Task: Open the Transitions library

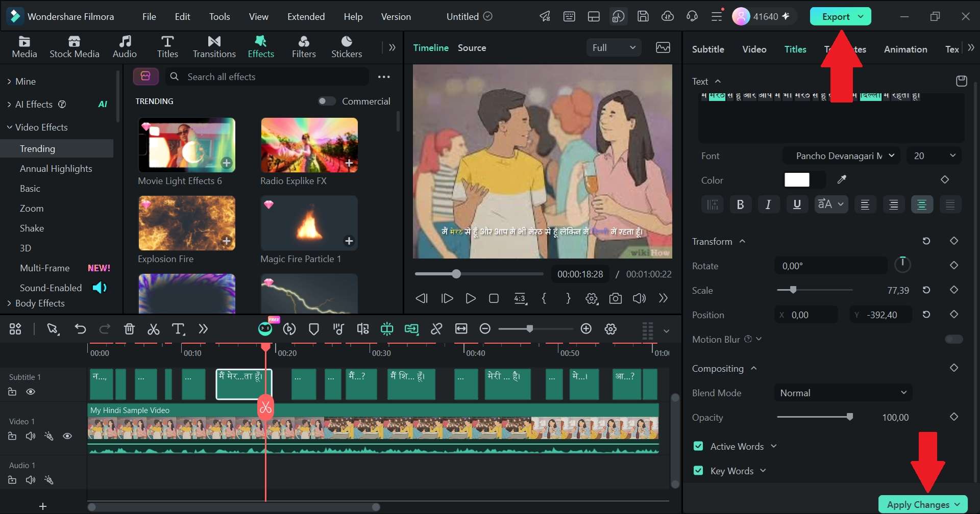Action: coord(214,46)
